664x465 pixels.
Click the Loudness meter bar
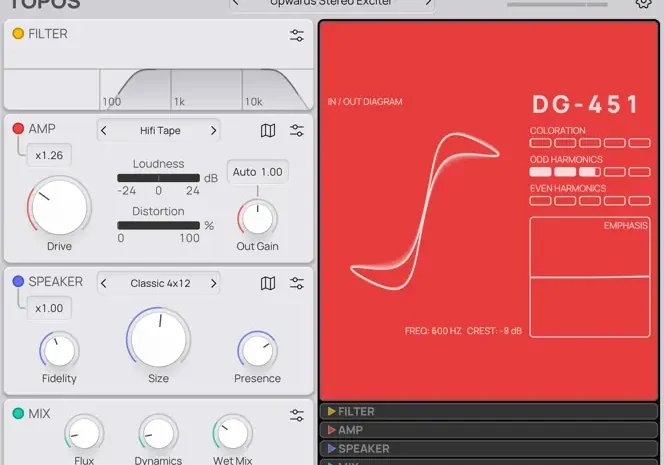click(x=158, y=178)
